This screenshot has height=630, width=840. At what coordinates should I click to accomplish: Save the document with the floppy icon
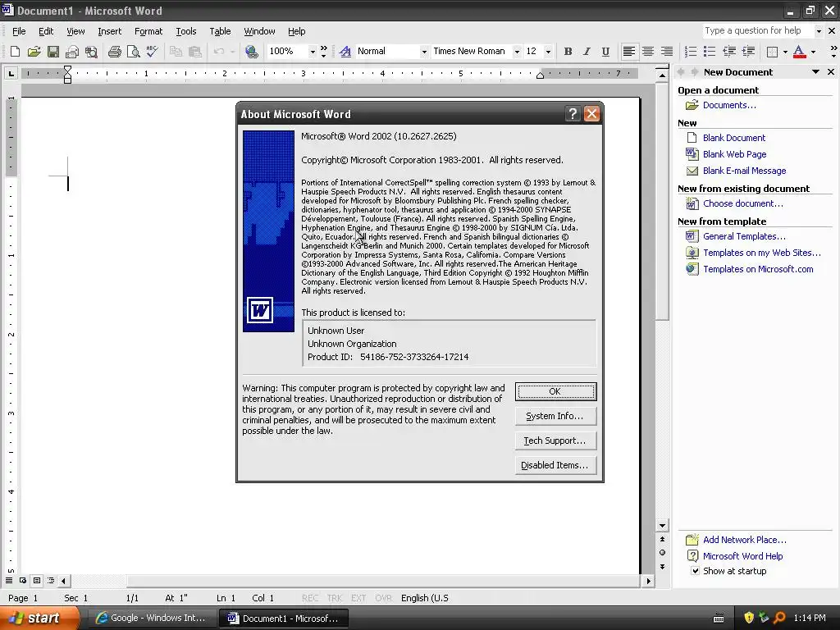tap(52, 52)
